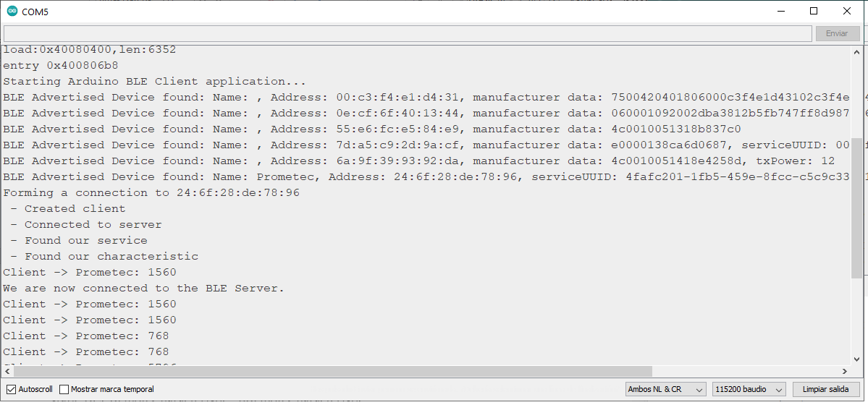Click the arrow of the baud rate combo box

pos(780,389)
